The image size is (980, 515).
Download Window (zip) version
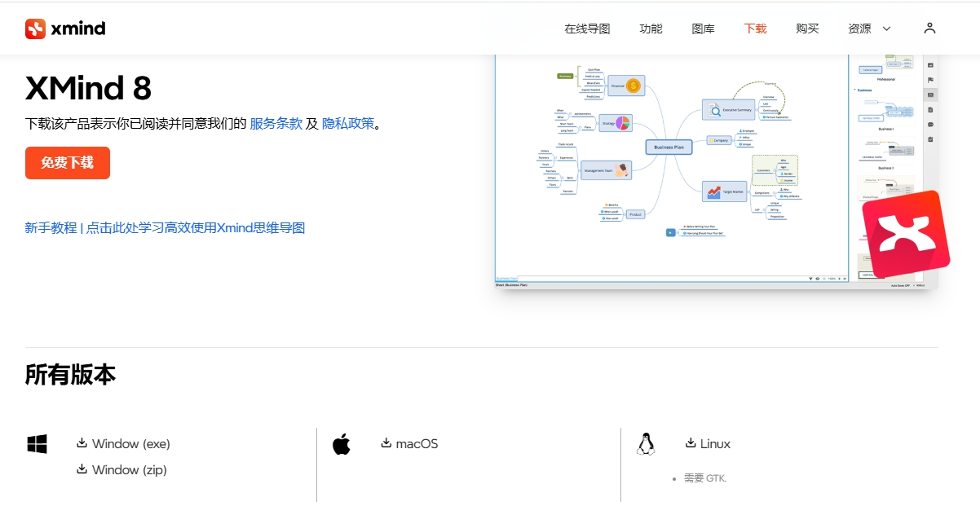click(x=130, y=469)
